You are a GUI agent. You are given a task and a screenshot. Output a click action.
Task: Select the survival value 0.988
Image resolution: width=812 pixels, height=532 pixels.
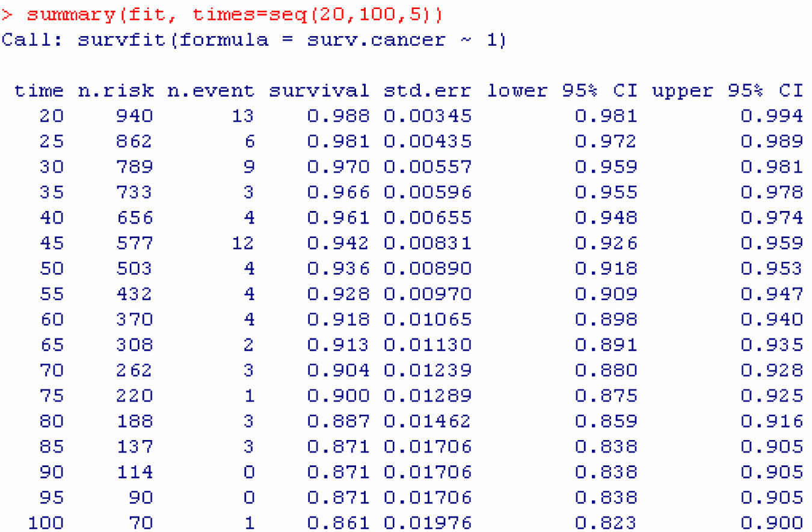[339, 116]
